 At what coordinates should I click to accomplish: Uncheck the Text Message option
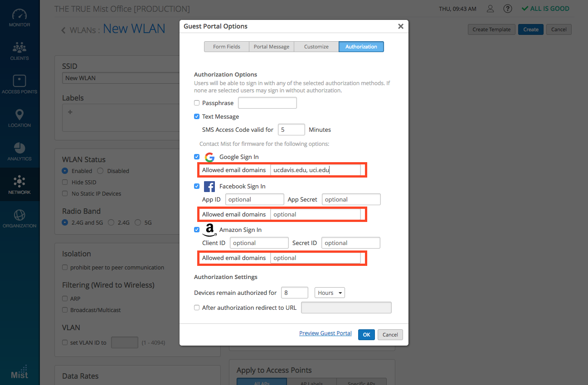coord(197,116)
